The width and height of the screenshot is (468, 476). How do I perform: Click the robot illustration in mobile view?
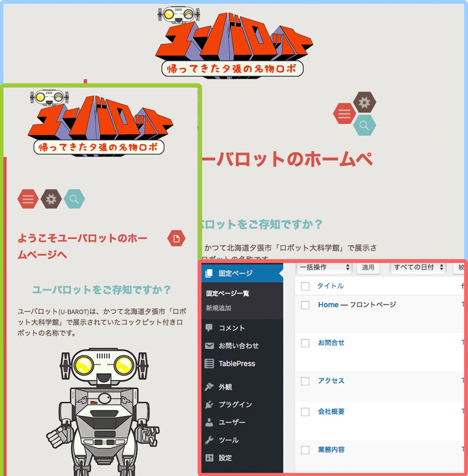pyautogui.click(x=103, y=412)
